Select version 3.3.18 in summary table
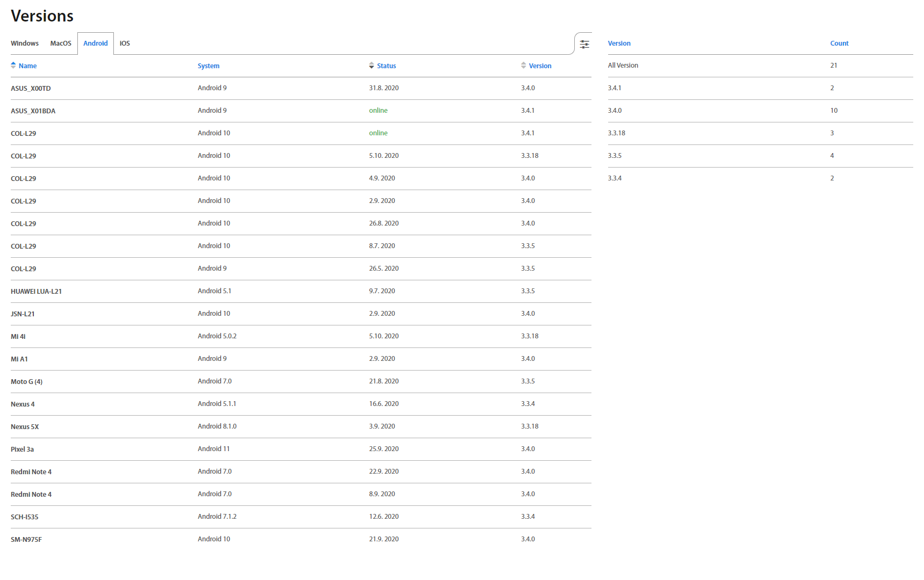This screenshot has width=924, height=580. [x=617, y=133]
